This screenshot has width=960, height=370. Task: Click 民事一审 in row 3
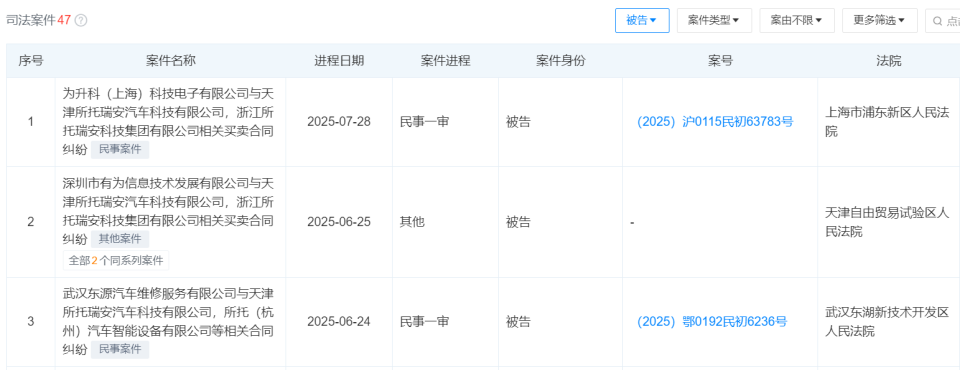(x=424, y=322)
